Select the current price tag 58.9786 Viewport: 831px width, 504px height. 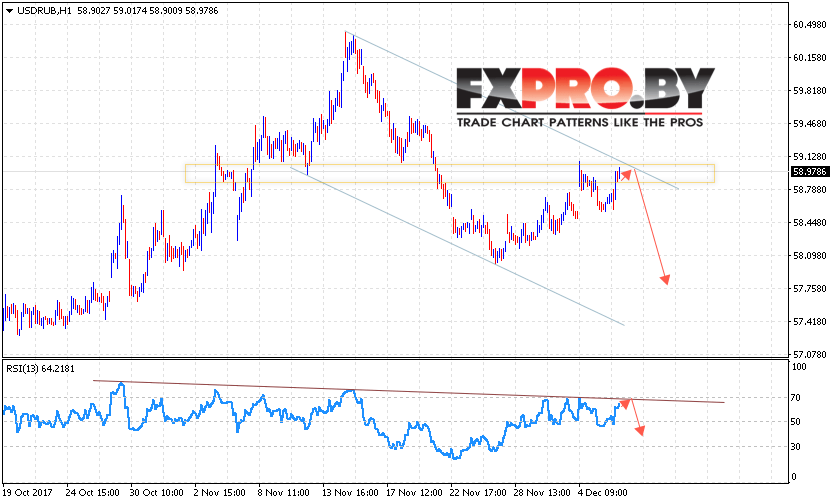(x=809, y=172)
